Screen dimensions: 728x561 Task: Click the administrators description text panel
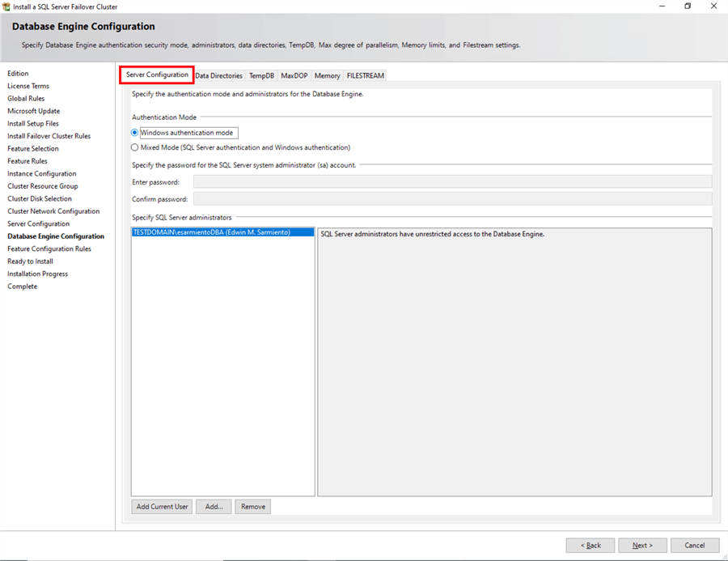click(x=515, y=362)
